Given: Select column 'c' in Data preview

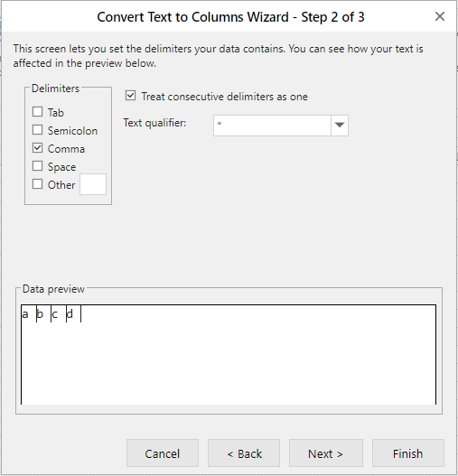Looking at the screenshot, I should tap(59, 314).
